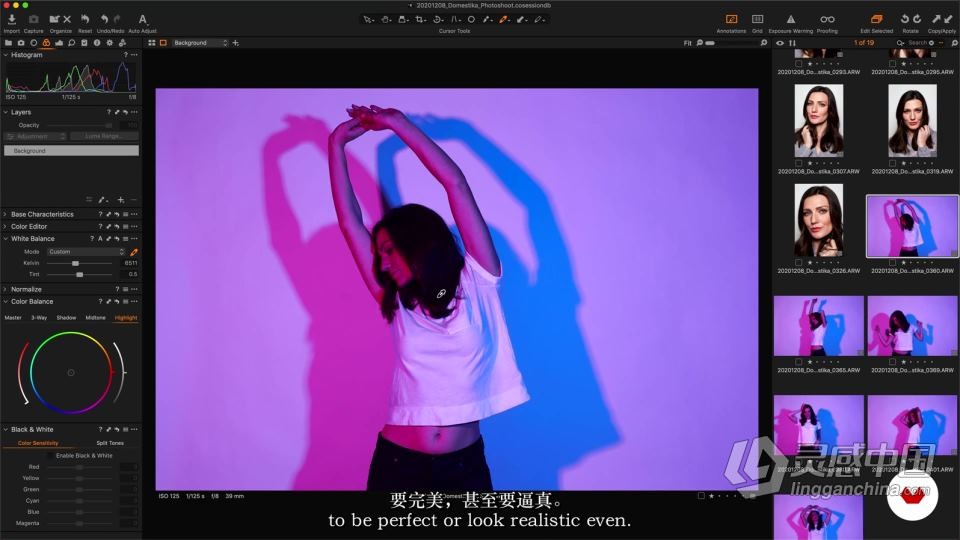The width and height of the screenshot is (960, 540).
Task: Click the Grid toolbar icon
Action: (757, 20)
